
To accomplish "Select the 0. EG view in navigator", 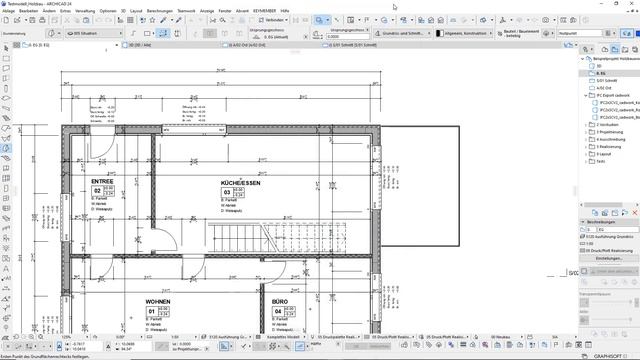I will point(600,73).
